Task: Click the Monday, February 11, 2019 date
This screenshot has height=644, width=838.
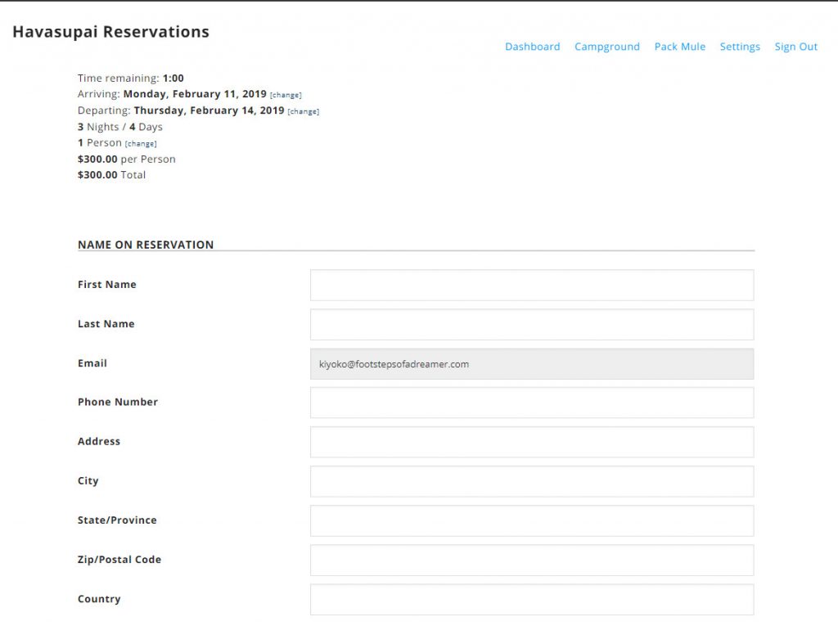Action: 195,94
